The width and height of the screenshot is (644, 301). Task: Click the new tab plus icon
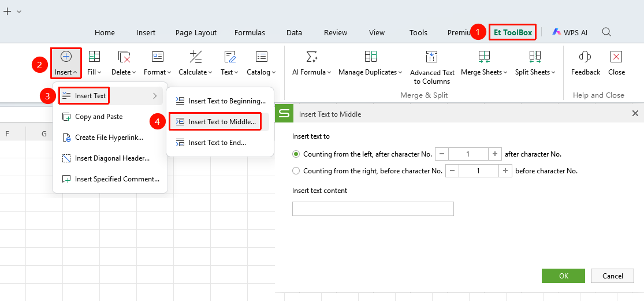[x=7, y=12]
